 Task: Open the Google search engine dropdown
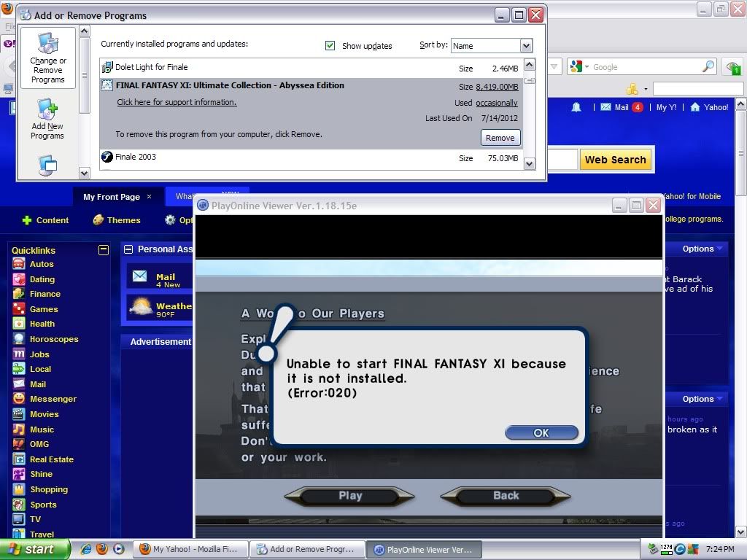click(579, 66)
